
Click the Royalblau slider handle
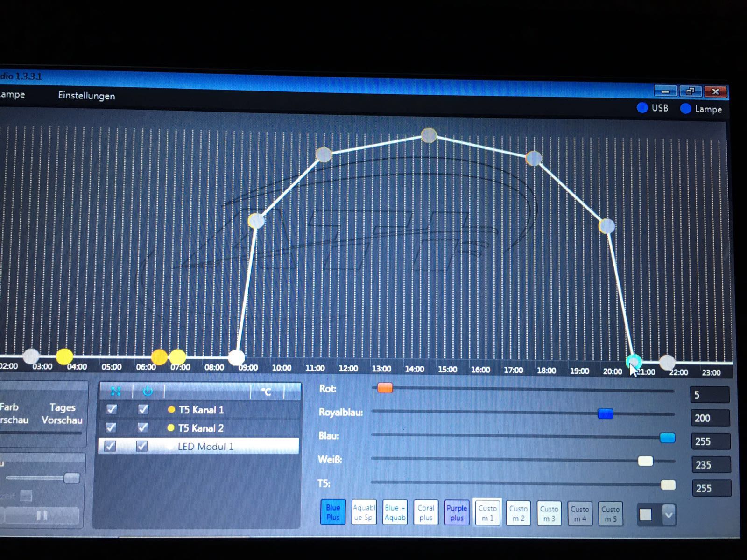point(605,413)
